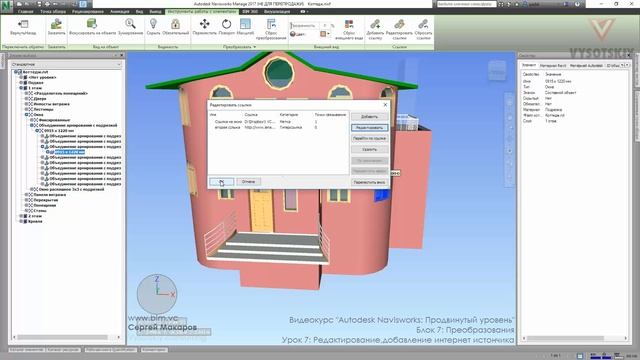Click the Прозрачность transparency slider
The height and width of the screenshot is (360, 640).
pos(304,25)
